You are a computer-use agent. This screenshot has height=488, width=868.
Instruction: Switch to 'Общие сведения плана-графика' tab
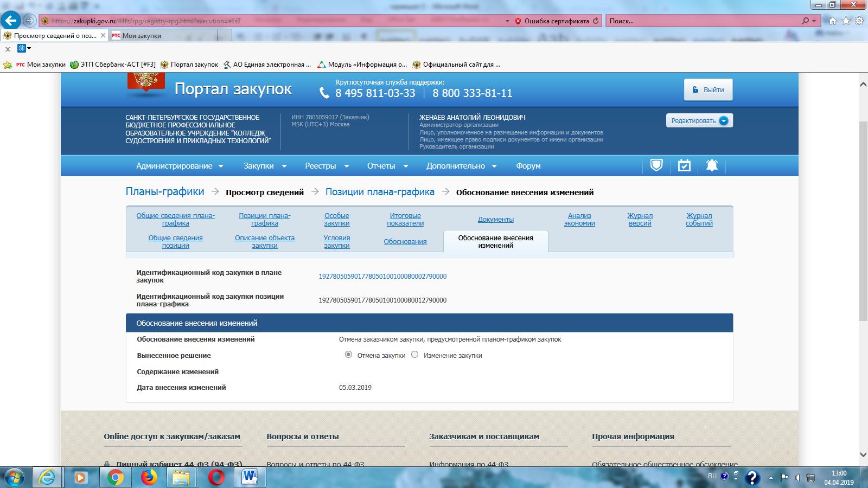pyautogui.click(x=175, y=220)
